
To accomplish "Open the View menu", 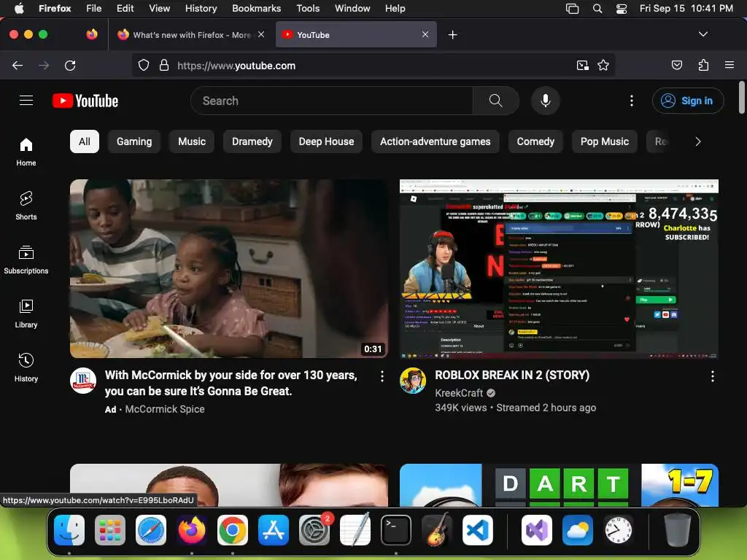I will point(159,9).
